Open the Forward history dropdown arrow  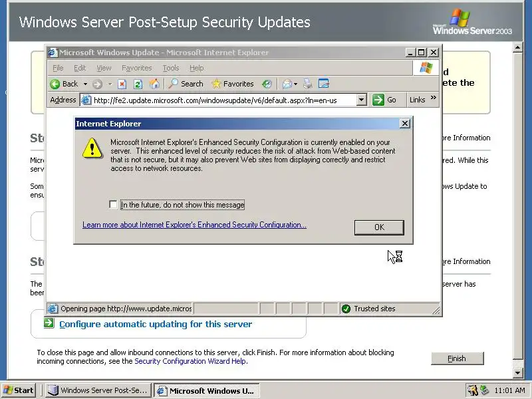pos(110,84)
